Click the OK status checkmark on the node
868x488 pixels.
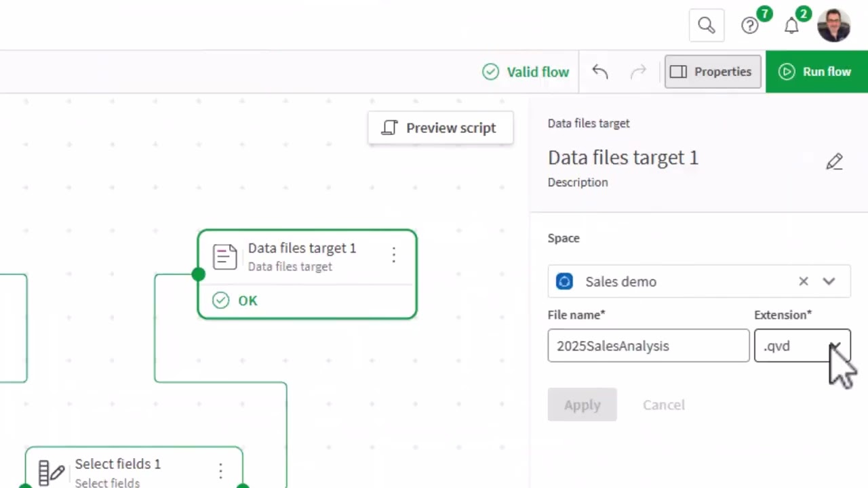coord(221,300)
